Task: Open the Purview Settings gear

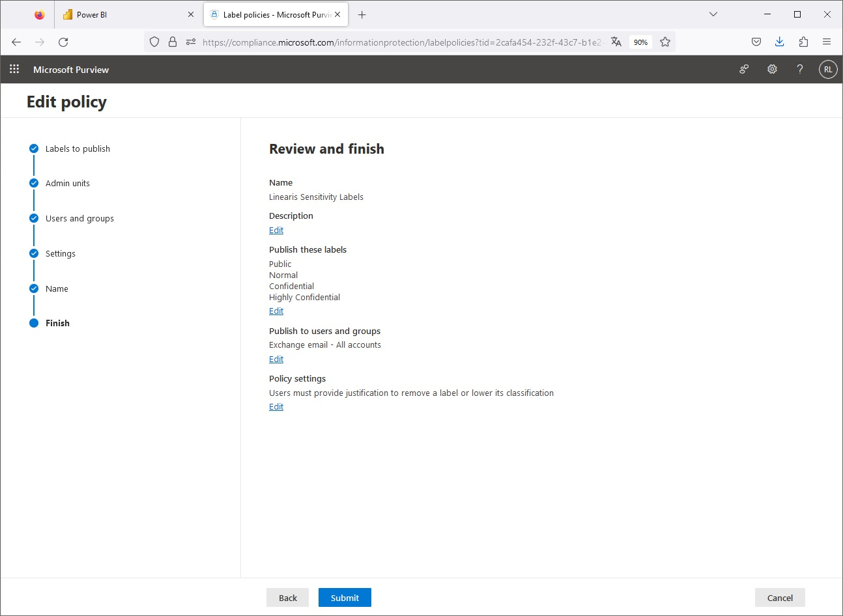Action: pos(772,69)
